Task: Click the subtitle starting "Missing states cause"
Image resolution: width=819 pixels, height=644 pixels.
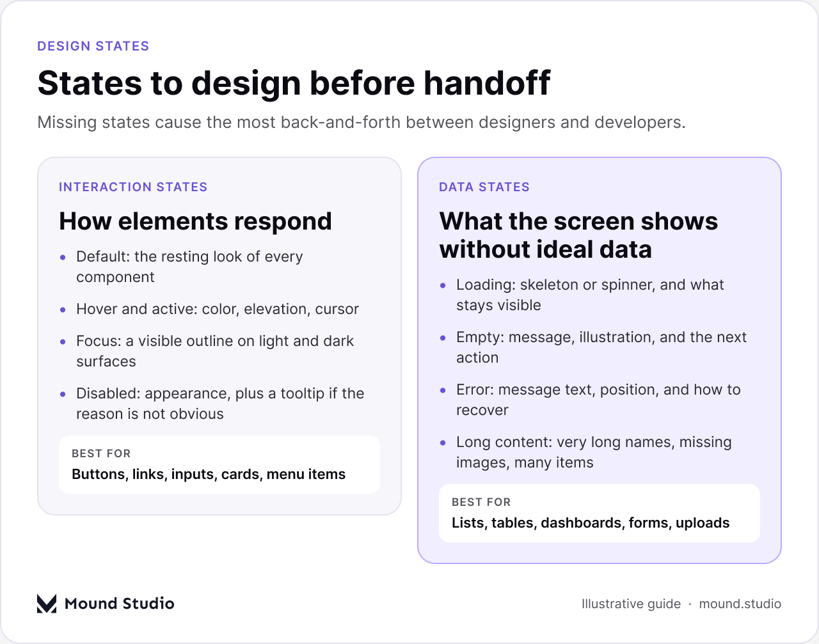Action: (362, 122)
